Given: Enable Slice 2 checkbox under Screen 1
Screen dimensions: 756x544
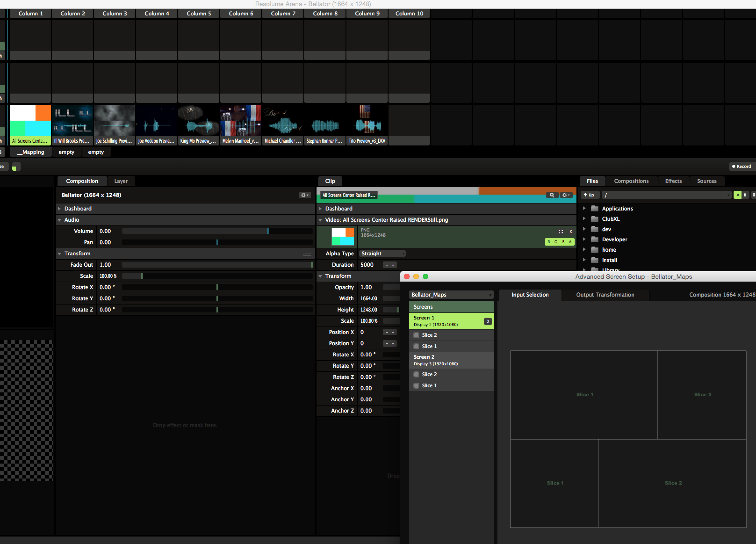Looking at the screenshot, I should 416,335.
